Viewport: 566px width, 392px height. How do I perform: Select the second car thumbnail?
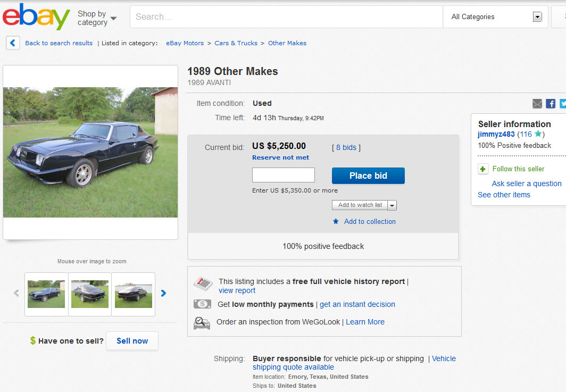point(90,294)
